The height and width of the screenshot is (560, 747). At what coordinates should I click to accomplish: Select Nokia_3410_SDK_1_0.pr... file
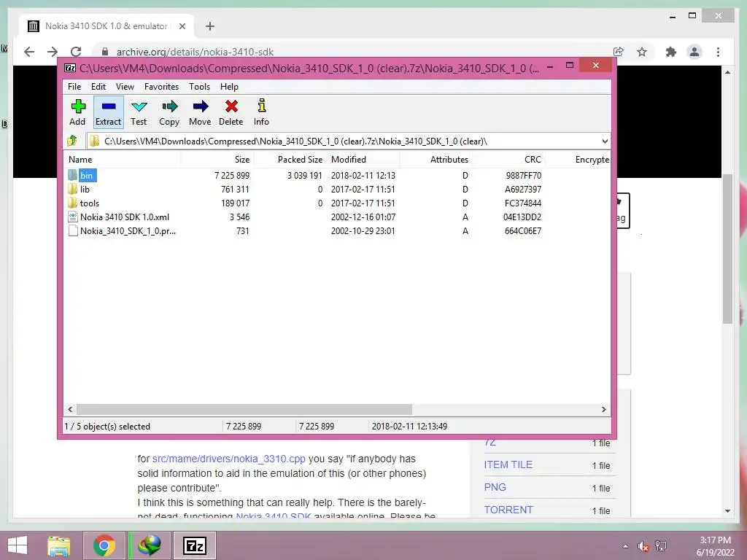point(127,230)
